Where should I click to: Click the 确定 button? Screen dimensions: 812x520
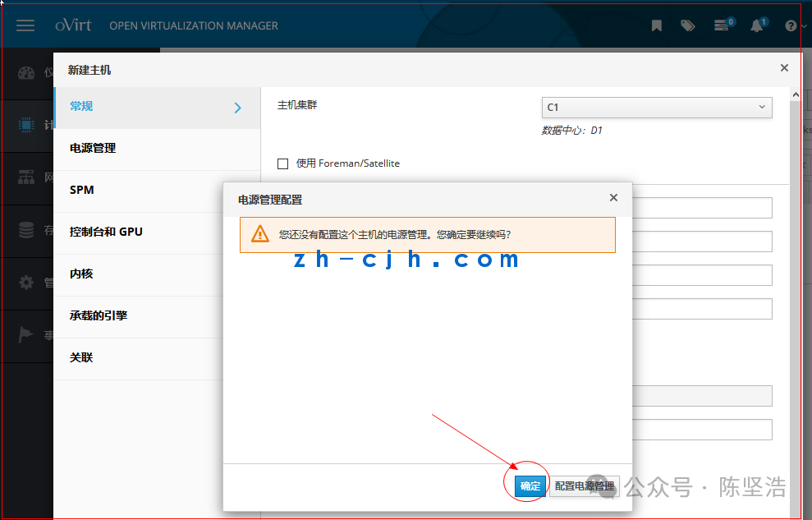pos(530,485)
